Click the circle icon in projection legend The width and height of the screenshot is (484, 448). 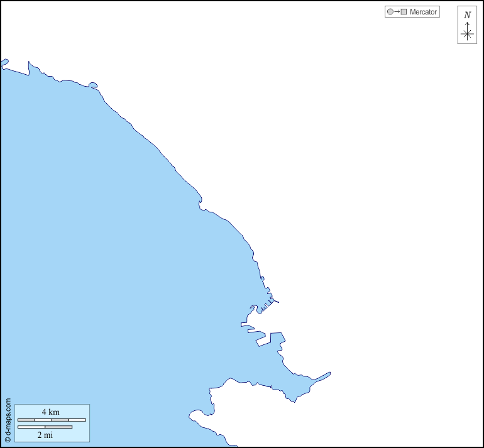tap(390, 12)
